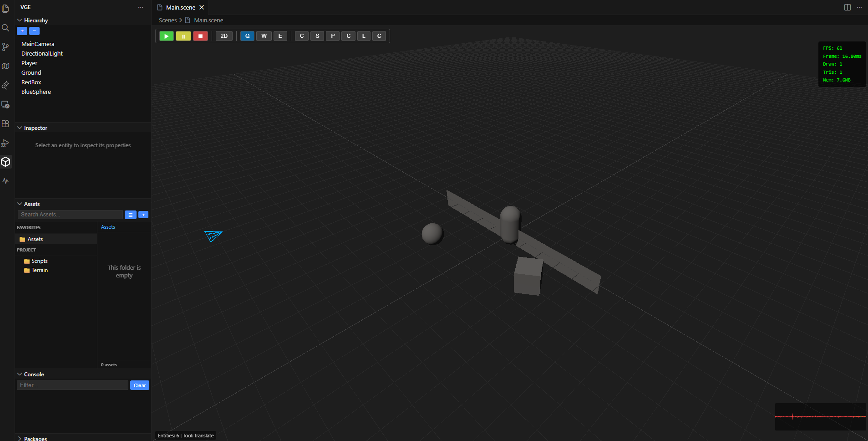Focus the Search Assets field

point(70,215)
